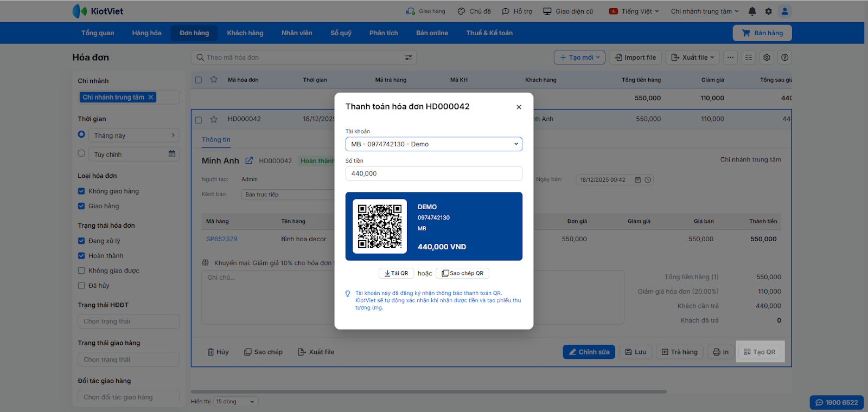Switch to Giao diện cũ
Viewport: 868px width, 412px height.
(568, 11)
